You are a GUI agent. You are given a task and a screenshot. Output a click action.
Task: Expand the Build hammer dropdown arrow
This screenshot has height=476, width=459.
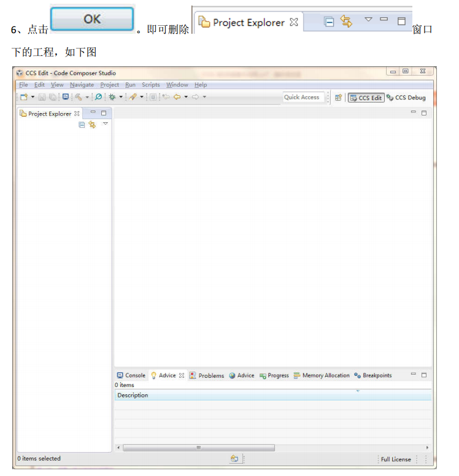click(87, 97)
